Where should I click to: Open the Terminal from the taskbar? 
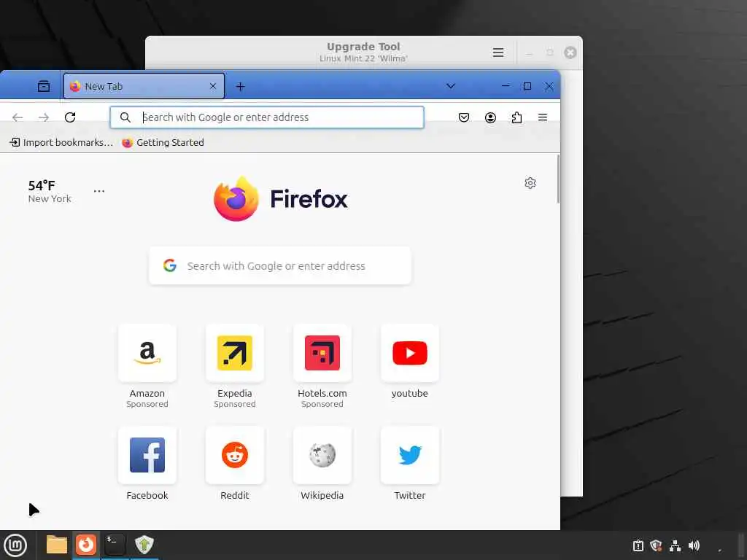click(x=115, y=545)
